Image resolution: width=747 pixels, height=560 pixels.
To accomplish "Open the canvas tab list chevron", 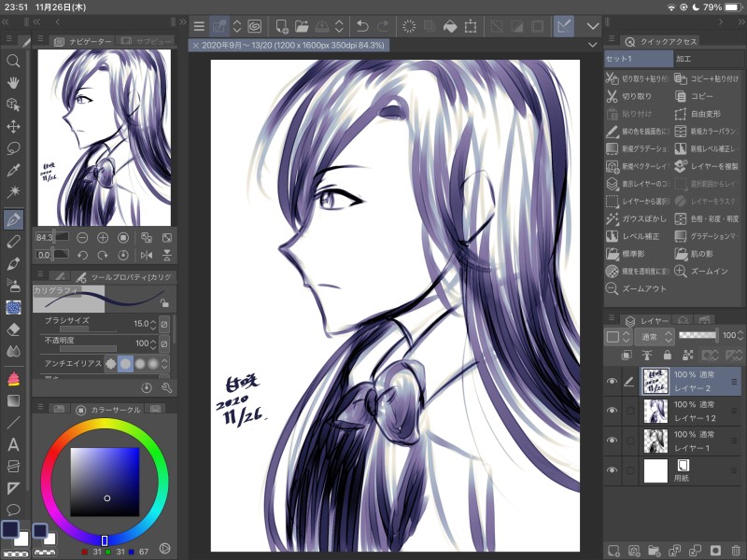I will [592, 45].
